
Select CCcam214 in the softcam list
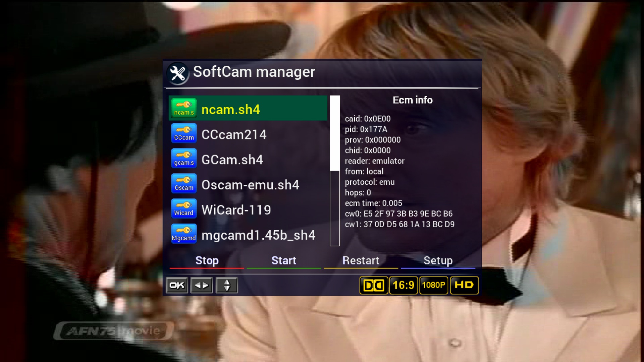tap(248, 133)
